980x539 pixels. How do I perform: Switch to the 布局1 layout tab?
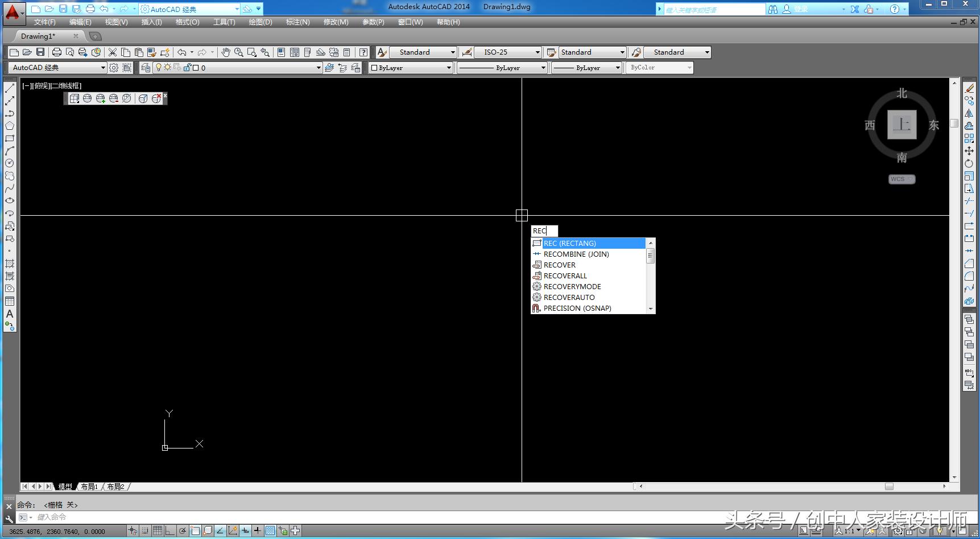click(x=89, y=487)
